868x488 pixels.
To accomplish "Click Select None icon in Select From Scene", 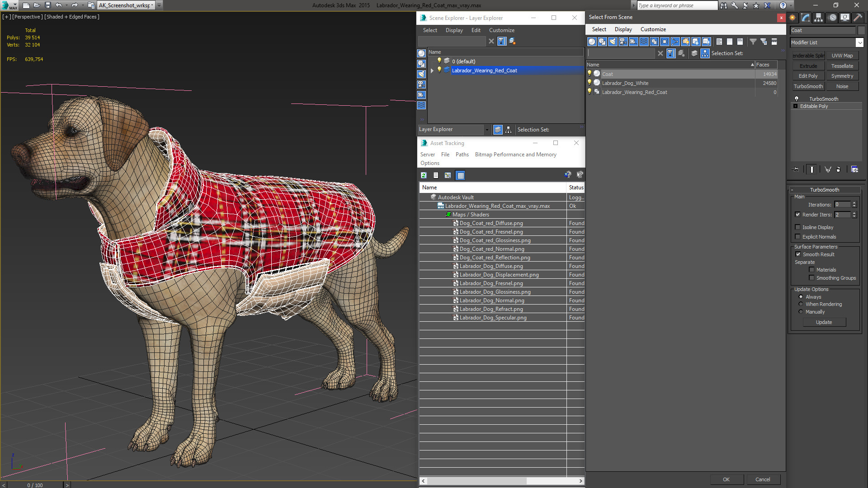I will [x=730, y=42].
